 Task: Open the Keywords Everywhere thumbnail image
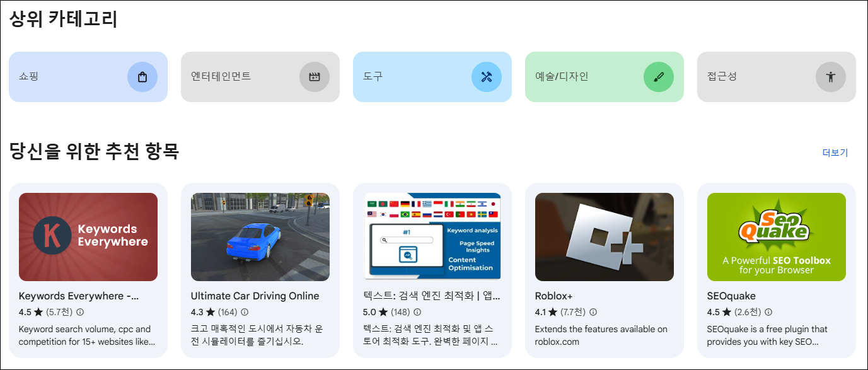88,237
